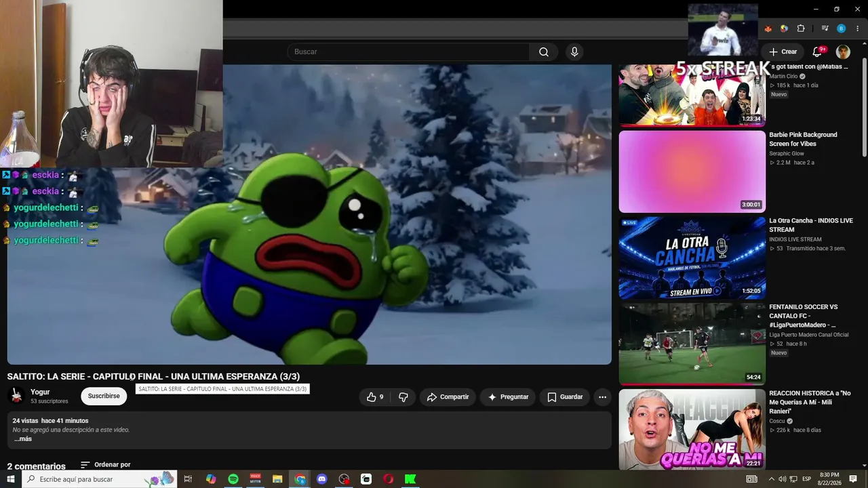The width and height of the screenshot is (868, 488).
Task: Switch to Chrome in the taskbar
Action: [x=300, y=479]
